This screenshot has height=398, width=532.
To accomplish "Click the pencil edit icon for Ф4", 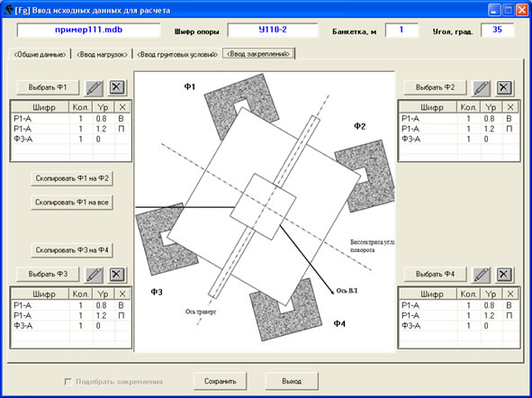I will click(x=481, y=275).
